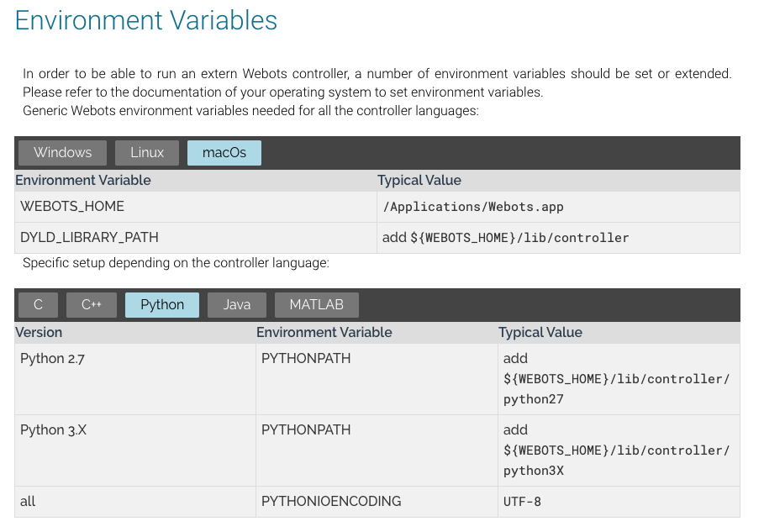Click the PYTHONIOENCODING variable cell

[377, 502]
